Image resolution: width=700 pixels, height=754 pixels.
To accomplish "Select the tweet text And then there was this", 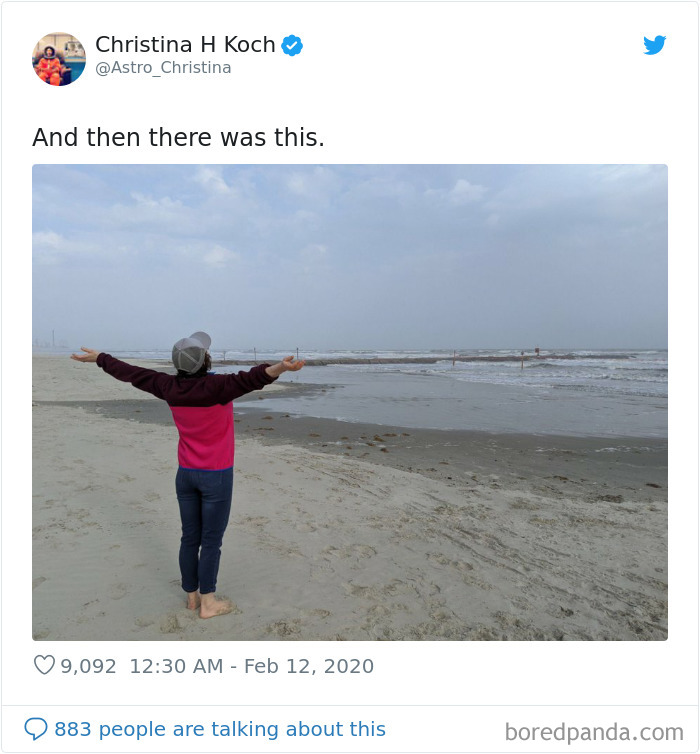I will 178,137.
